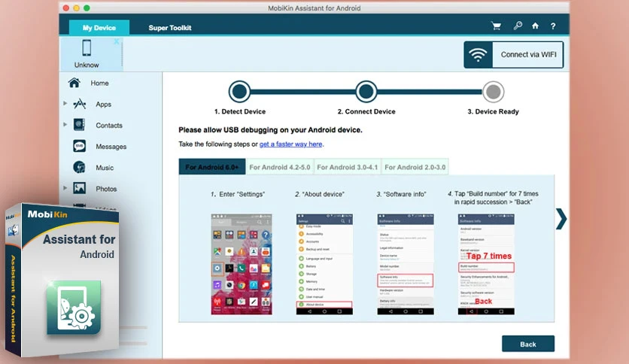This screenshot has width=629, height=364.
Task: Go to the home icon in top bar
Action: [x=535, y=26]
